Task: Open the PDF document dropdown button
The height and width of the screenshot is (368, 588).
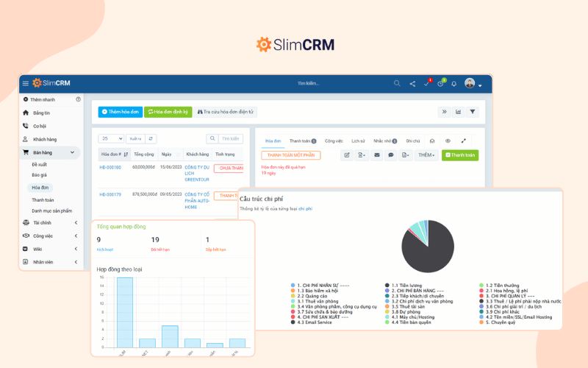Action: (x=362, y=155)
